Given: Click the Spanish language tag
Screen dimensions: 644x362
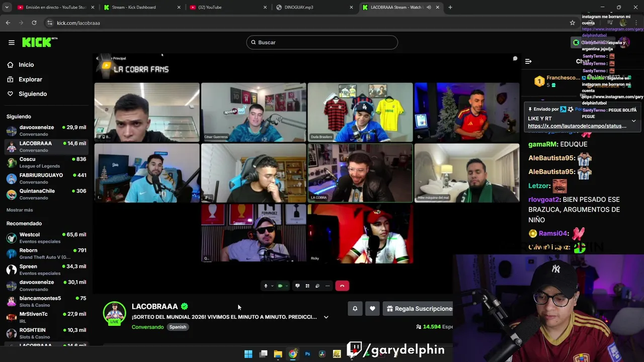Looking at the screenshot, I should click(178, 327).
